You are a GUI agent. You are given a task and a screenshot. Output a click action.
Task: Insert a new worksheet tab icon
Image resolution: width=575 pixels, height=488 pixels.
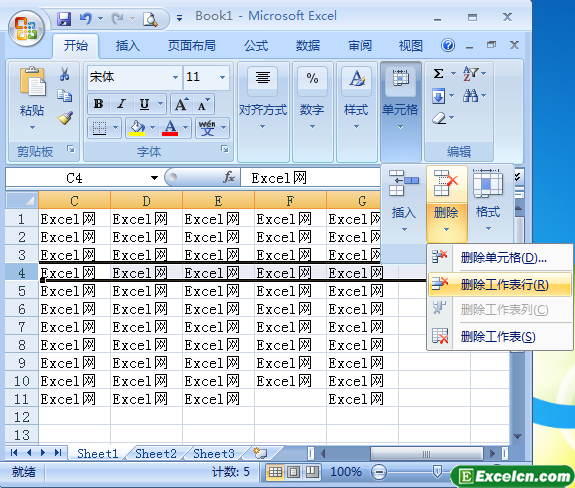tap(260, 453)
